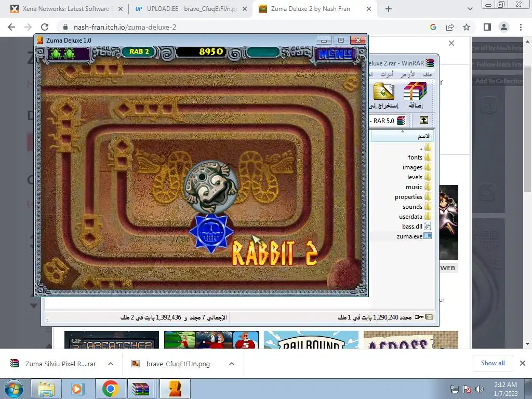
Task: Open the levels folder in WinRAR
Action: (419, 177)
